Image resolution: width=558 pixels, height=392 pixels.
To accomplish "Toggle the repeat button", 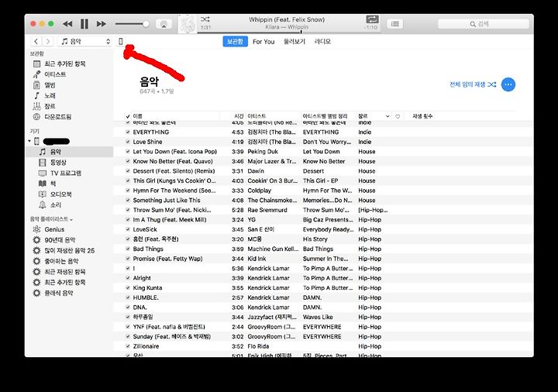I will tap(372, 19).
